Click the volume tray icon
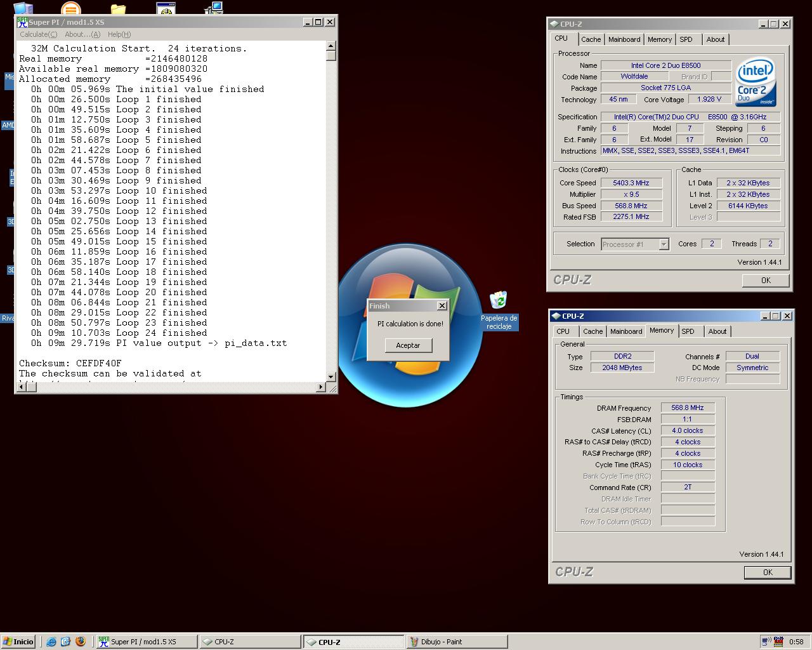 click(x=766, y=642)
